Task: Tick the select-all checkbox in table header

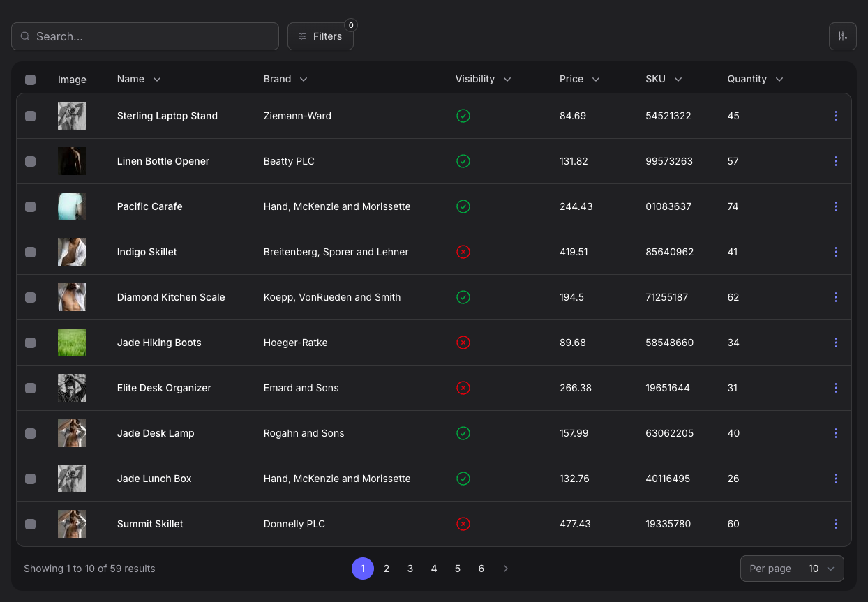Action: click(30, 80)
